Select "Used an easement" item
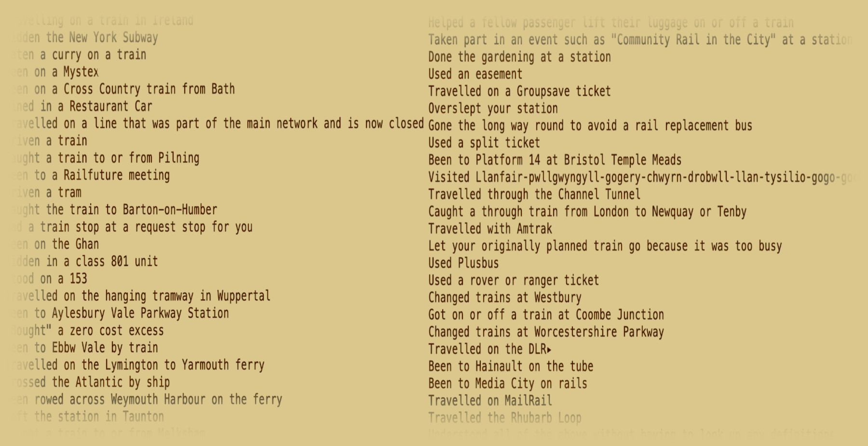This screenshot has height=446, width=868. click(x=475, y=74)
